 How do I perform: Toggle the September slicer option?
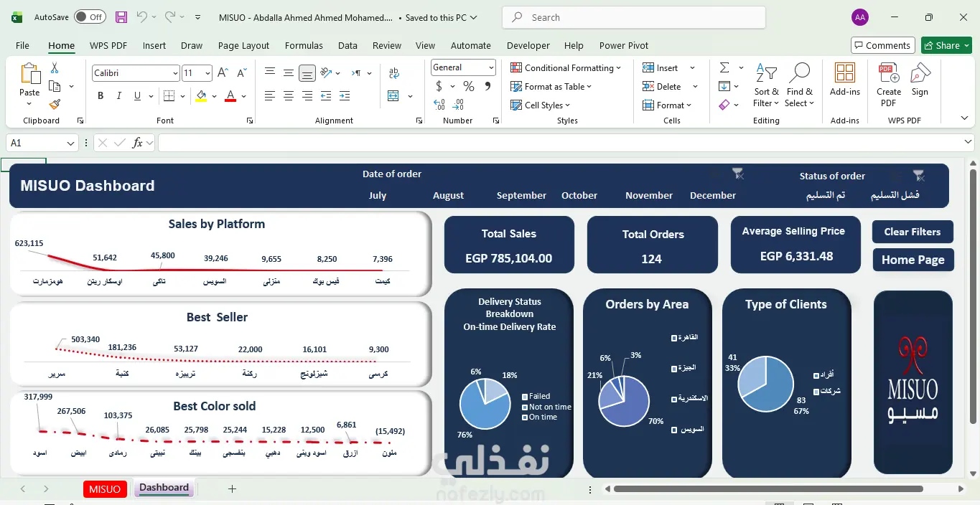pos(521,195)
